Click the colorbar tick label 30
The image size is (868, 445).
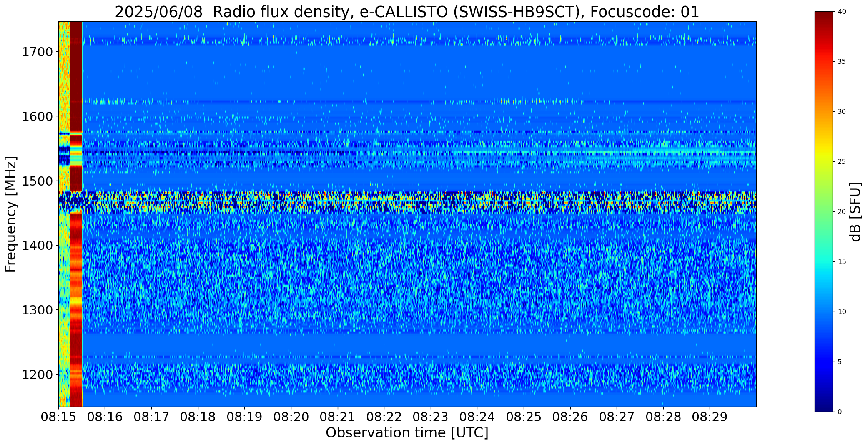pos(842,112)
